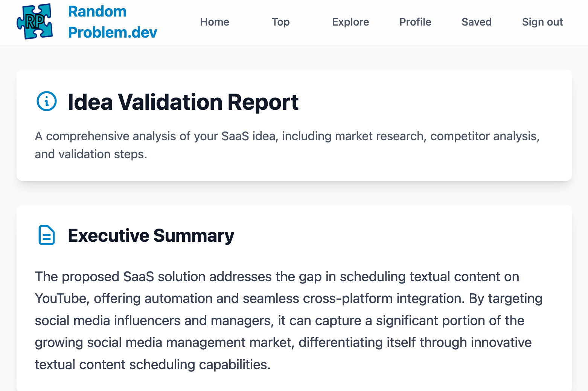
Task: Click the document icon beside Executive Summary
Action: tap(47, 235)
